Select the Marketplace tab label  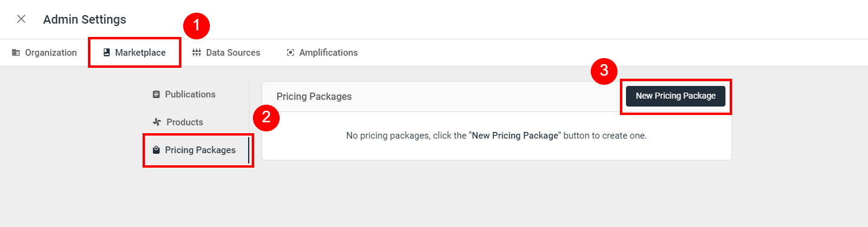point(140,53)
